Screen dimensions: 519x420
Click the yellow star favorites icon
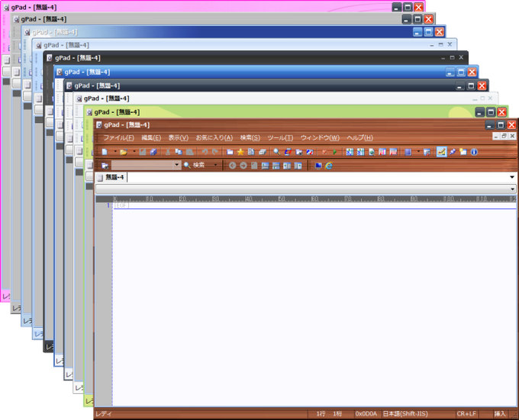click(x=240, y=152)
